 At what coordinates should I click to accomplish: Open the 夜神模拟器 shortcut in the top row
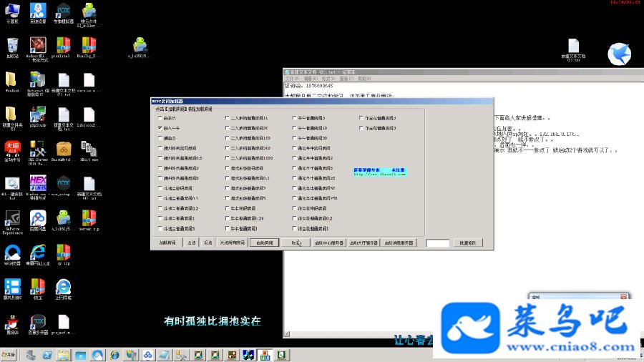[63, 13]
